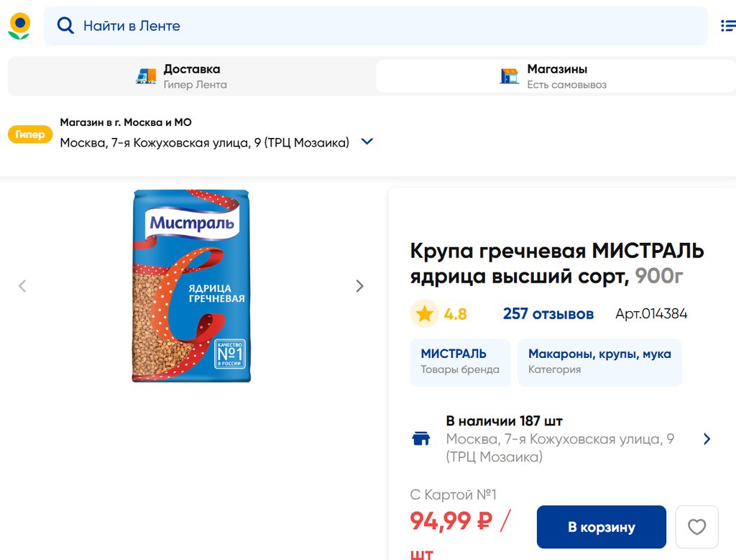Show previous product image
736x560 pixels.
[22, 286]
